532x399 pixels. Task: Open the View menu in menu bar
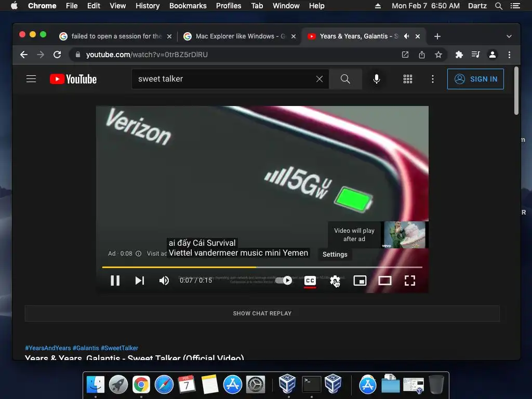point(118,6)
